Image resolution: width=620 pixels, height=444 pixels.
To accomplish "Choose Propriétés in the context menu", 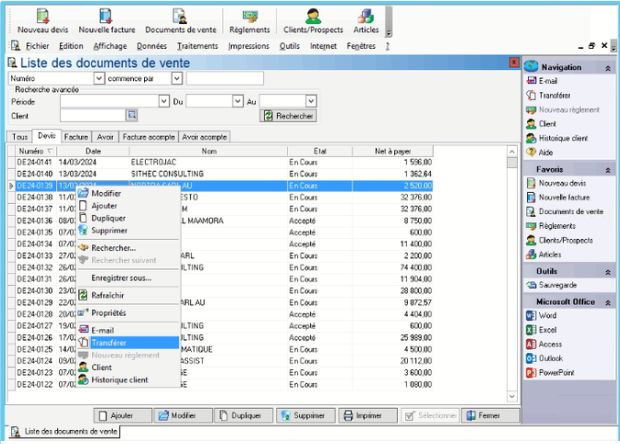I will tap(128, 313).
